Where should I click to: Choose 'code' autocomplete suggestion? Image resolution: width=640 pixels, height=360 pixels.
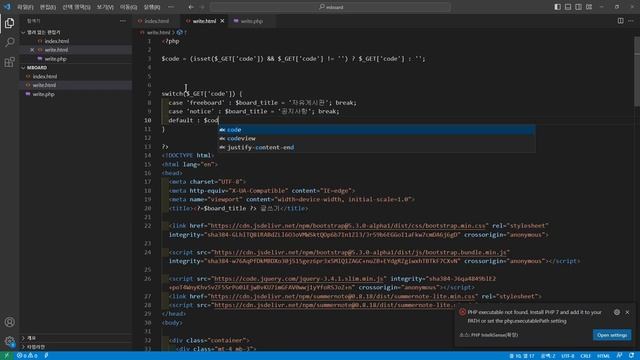tap(376, 130)
